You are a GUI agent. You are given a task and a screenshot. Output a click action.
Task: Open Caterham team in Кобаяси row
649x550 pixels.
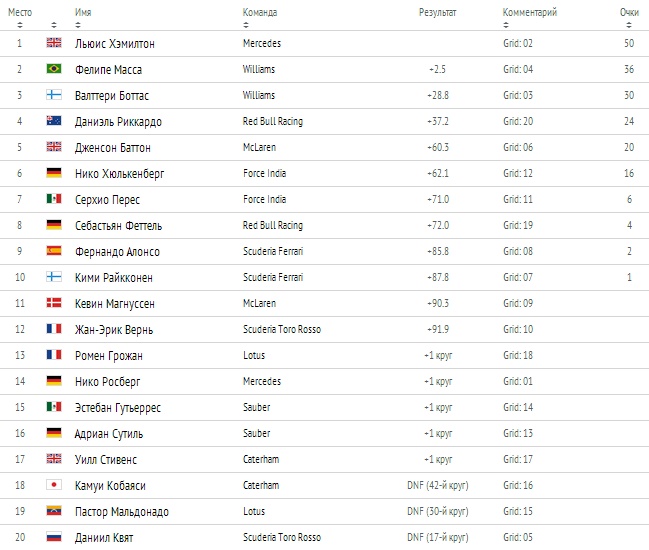[261, 485]
